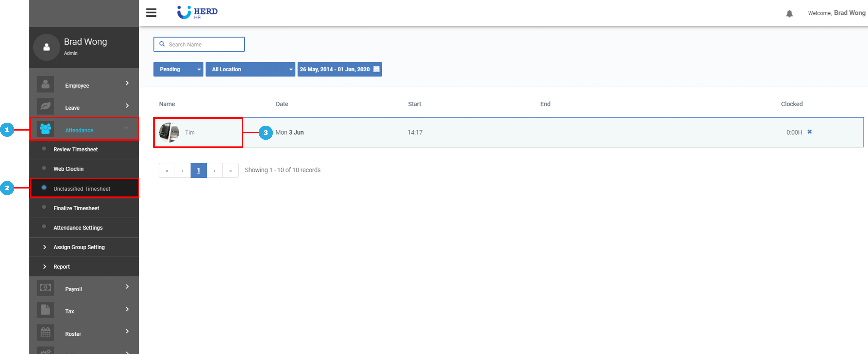This screenshot has height=354, width=868.
Task: Open Attendance Settings menu item
Action: tap(78, 228)
